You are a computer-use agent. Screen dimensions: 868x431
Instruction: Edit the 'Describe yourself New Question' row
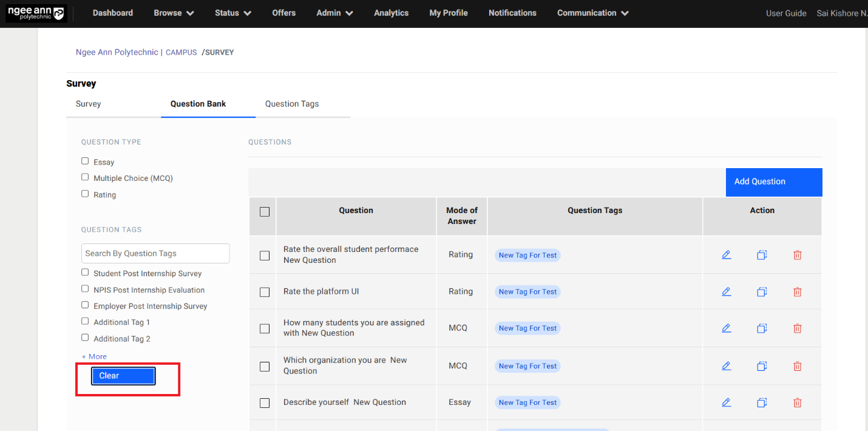tap(726, 402)
